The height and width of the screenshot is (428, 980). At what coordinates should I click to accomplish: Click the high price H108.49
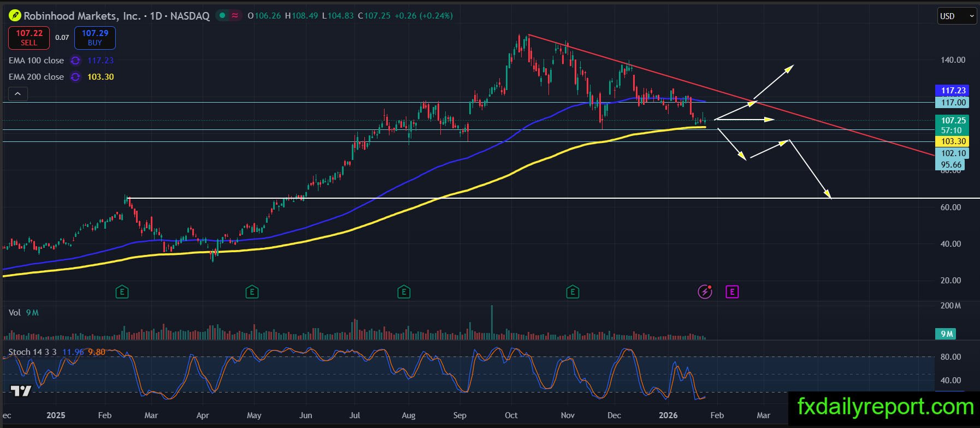pos(302,16)
